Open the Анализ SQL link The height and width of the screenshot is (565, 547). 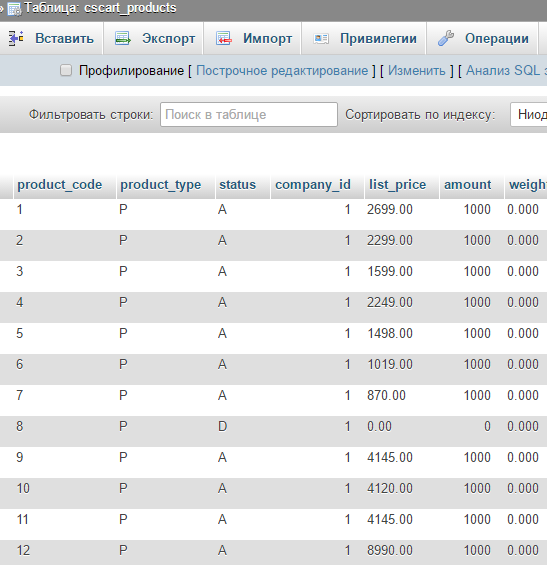(506, 71)
